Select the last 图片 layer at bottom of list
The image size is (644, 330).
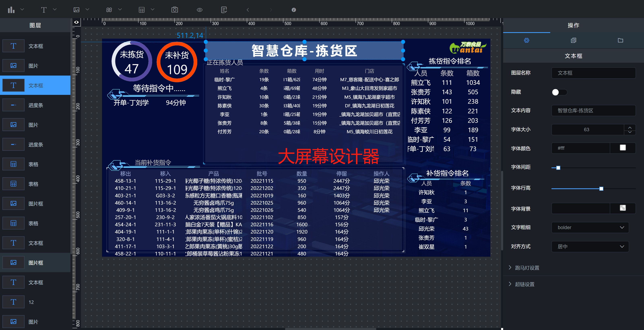pyautogui.click(x=35, y=322)
